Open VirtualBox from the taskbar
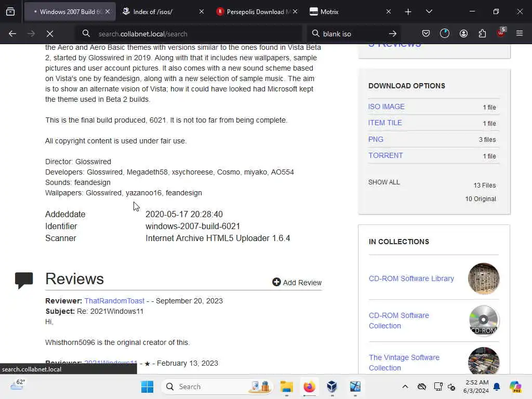Image resolution: width=532 pixels, height=399 pixels. point(332,387)
